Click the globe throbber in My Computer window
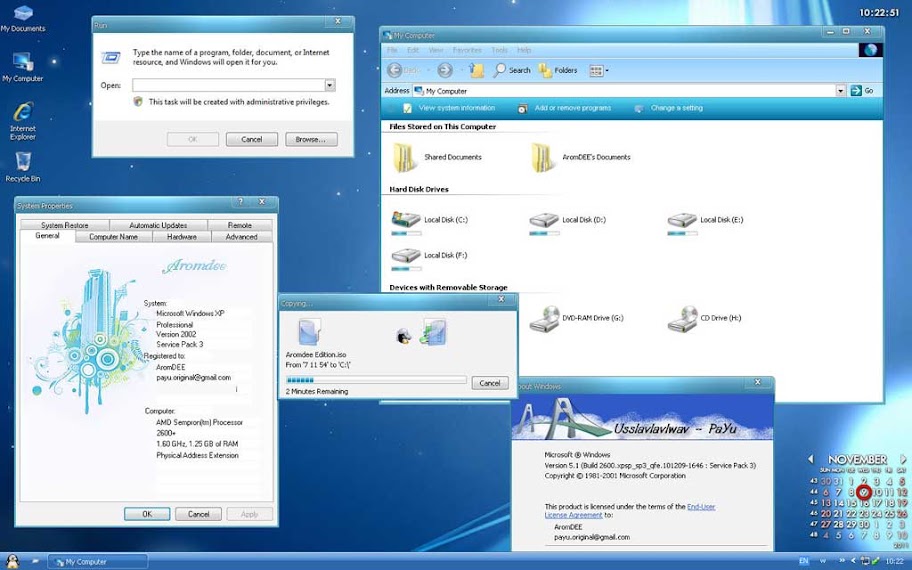Image resolution: width=912 pixels, height=570 pixels. (x=871, y=50)
